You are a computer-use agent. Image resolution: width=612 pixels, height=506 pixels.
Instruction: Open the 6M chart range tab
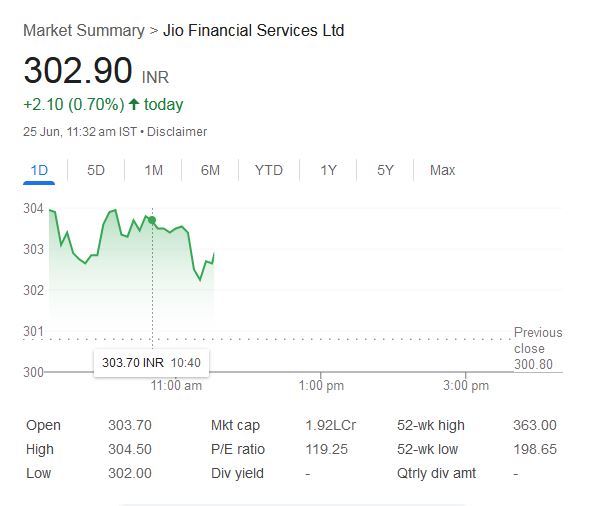pos(210,170)
